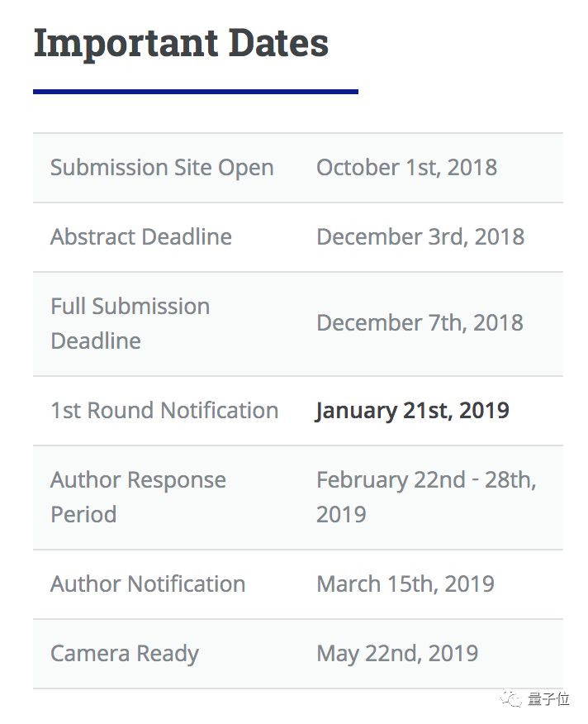This screenshot has height=724, width=588.
Task: Select the 'Author Notification' row label
Action: [x=148, y=584]
